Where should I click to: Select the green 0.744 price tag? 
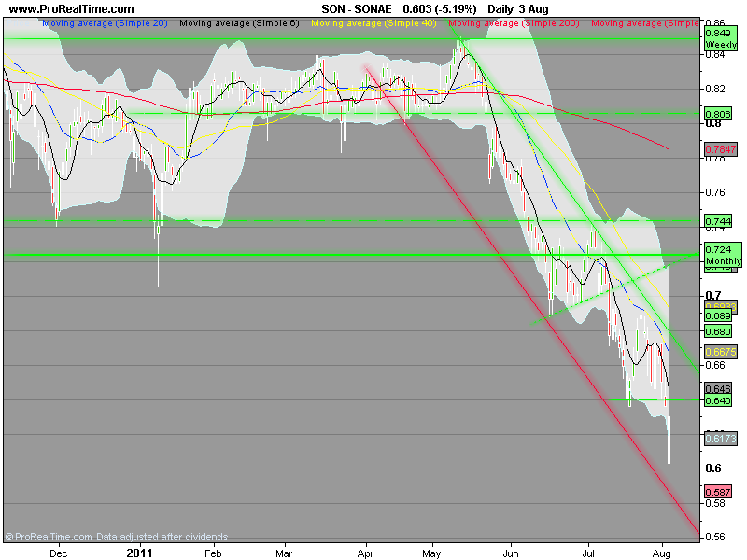point(717,221)
